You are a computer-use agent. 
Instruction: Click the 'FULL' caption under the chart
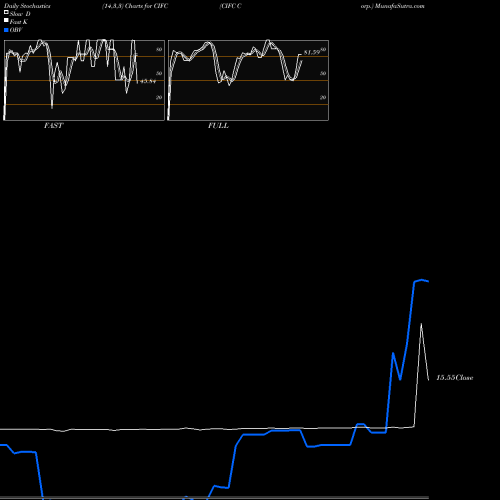point(218,126)
